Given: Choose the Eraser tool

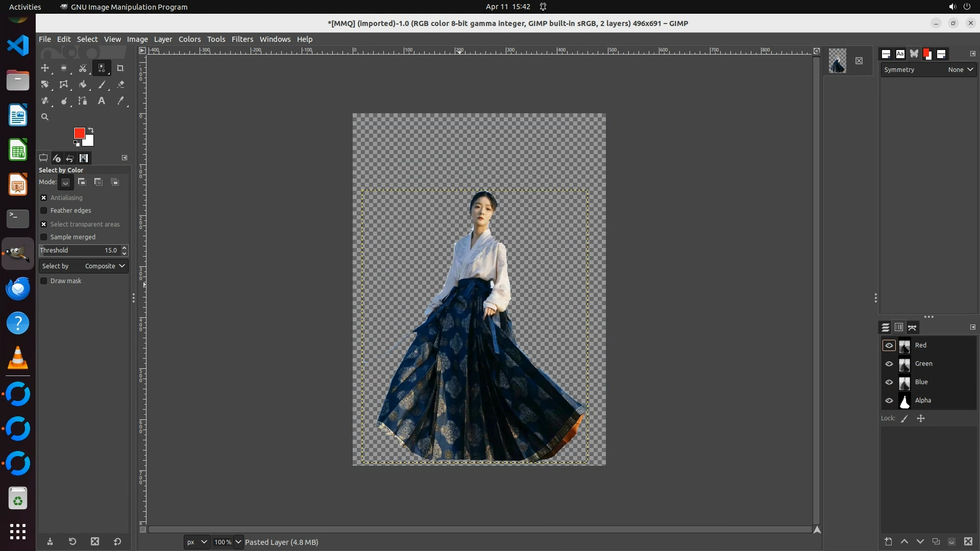Looking at the screenshot, I should 120,85.
